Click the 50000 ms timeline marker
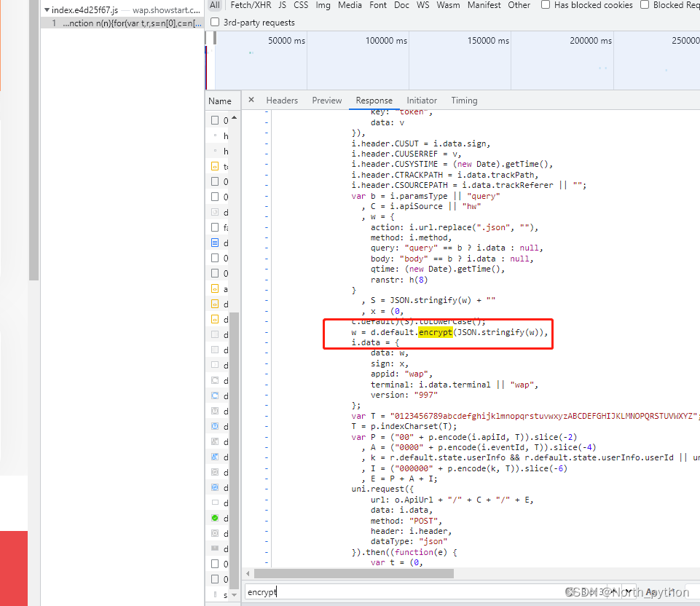Image resolution: width=700 pixels, height=606 pixels. coord(286,41)
